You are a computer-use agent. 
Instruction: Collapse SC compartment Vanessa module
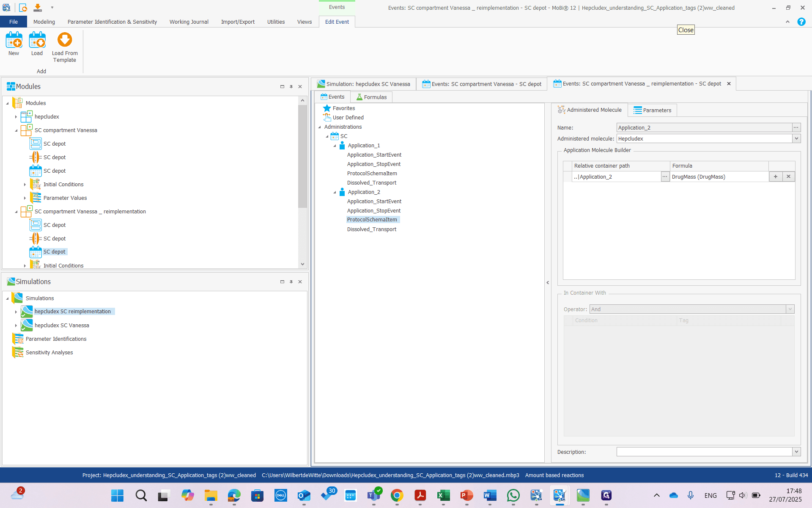tap(16, 130)
